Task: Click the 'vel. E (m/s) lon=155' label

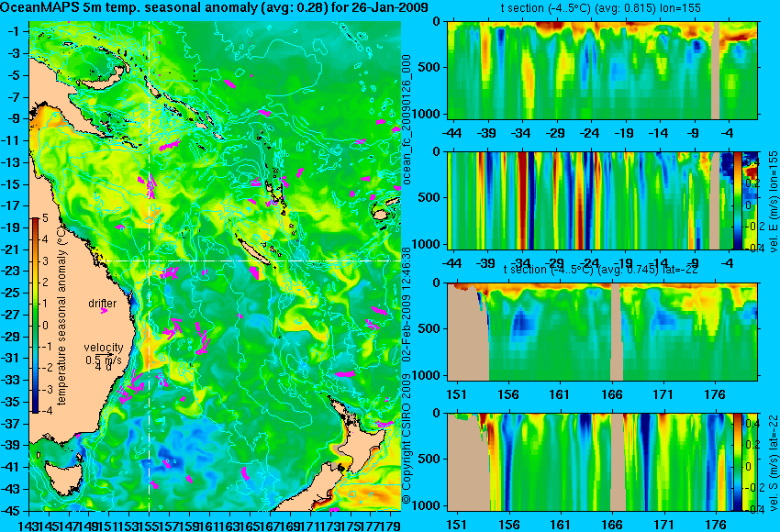Action: click(x=773, y=201)
